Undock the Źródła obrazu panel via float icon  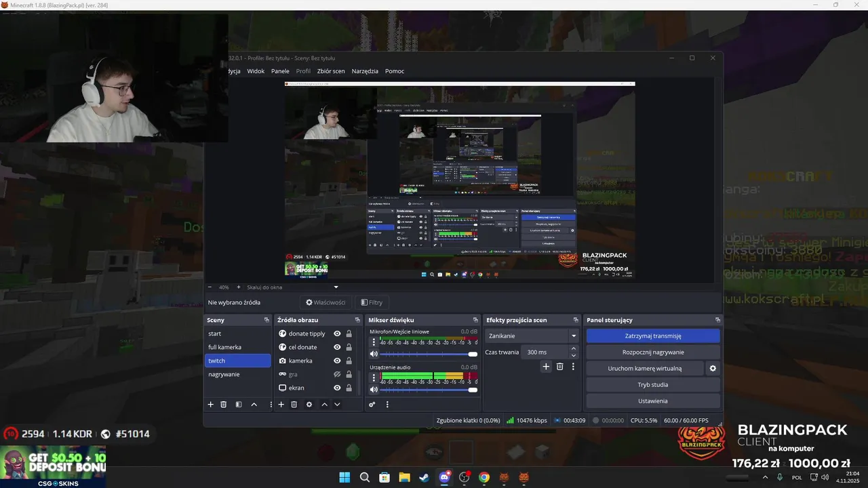coord(357,320)
